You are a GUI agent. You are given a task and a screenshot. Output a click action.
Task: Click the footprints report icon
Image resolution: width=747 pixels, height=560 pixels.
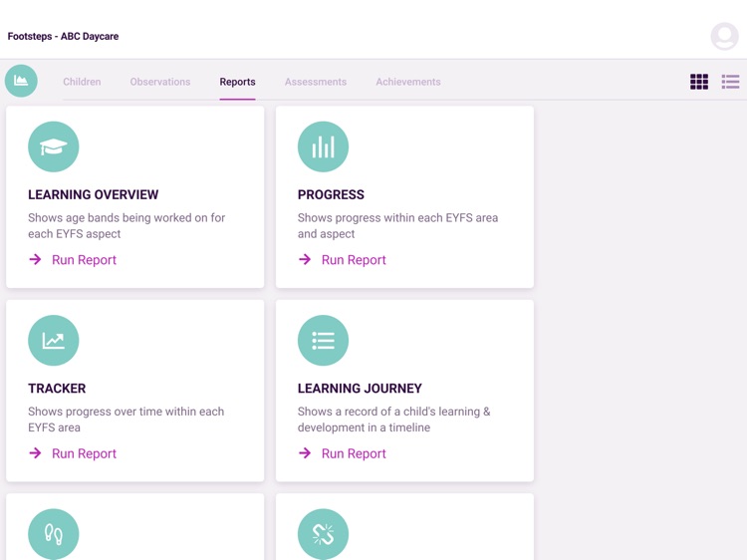click(54, 534)
